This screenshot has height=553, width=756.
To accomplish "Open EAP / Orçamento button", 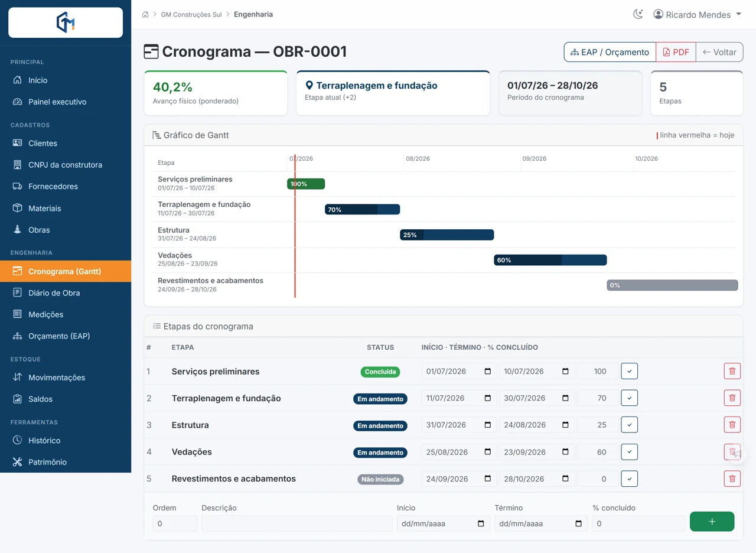I will coord(610,52).
